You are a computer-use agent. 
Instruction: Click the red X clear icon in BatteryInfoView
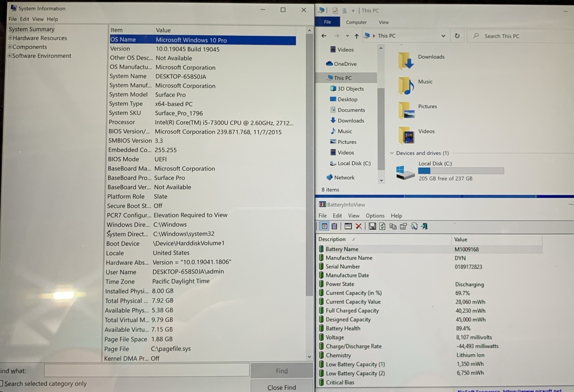coord(359,226)
